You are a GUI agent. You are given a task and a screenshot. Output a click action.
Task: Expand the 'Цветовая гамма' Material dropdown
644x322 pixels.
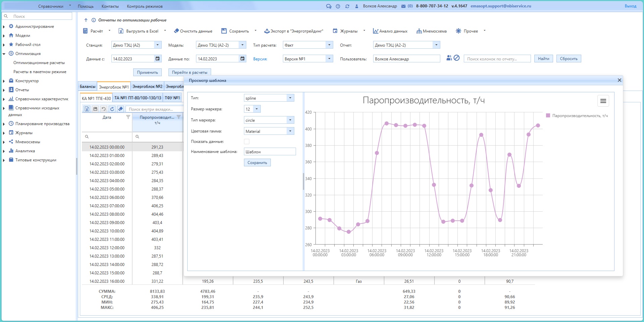[x=290, y=131]
